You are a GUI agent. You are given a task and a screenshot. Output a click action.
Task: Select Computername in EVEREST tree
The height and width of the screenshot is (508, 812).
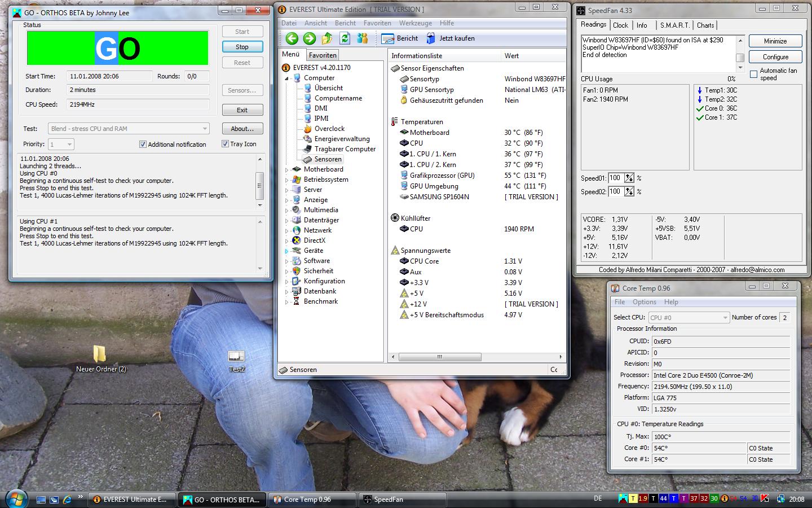(x=338, y=98)
